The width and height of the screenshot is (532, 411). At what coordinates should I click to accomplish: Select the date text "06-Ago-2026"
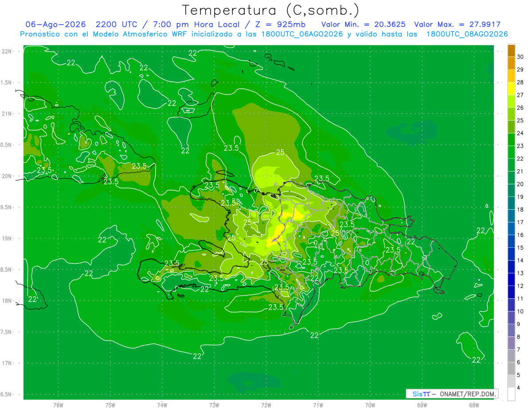(55, 24)
